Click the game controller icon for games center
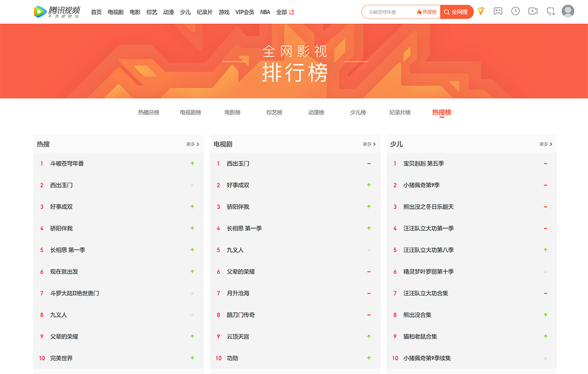Screen dimensions: 588x374 [x=498, y=11]
